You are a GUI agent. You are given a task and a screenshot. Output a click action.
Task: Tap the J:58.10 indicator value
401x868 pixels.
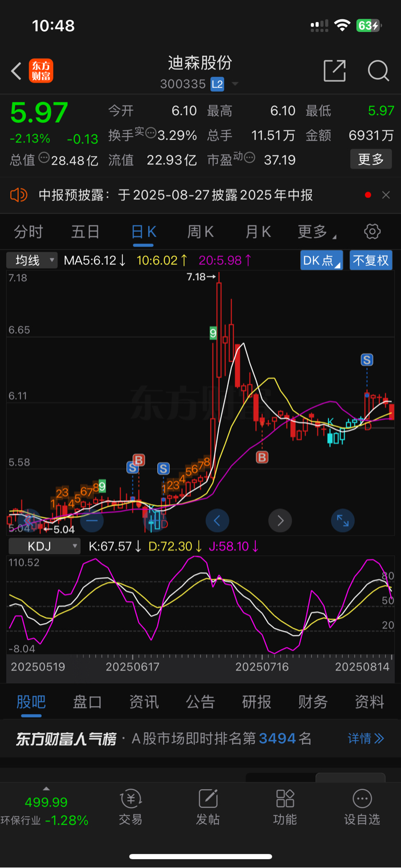[234, 546]
